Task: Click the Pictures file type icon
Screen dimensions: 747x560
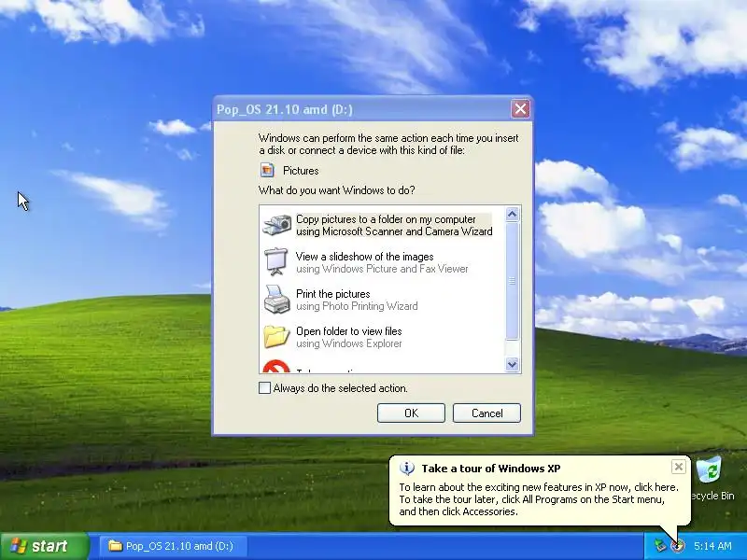Action: 267,170
